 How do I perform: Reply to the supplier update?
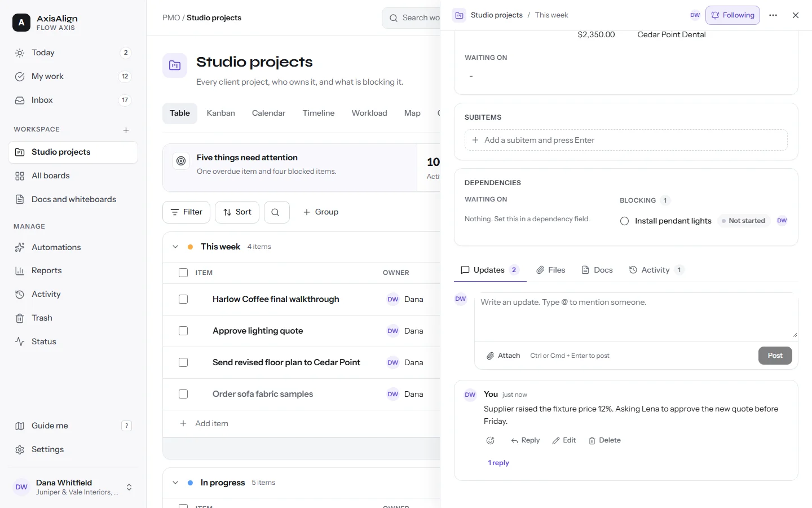click(x=525, y=440)
